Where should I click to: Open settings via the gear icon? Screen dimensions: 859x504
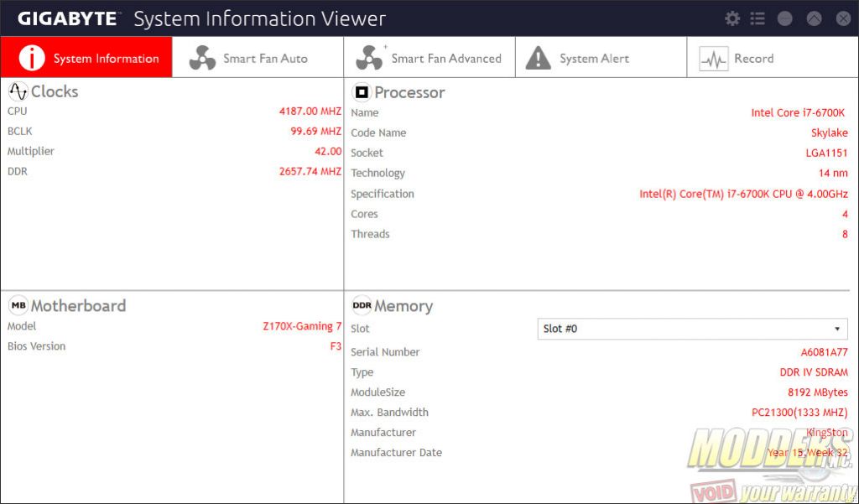click(732, 18)
